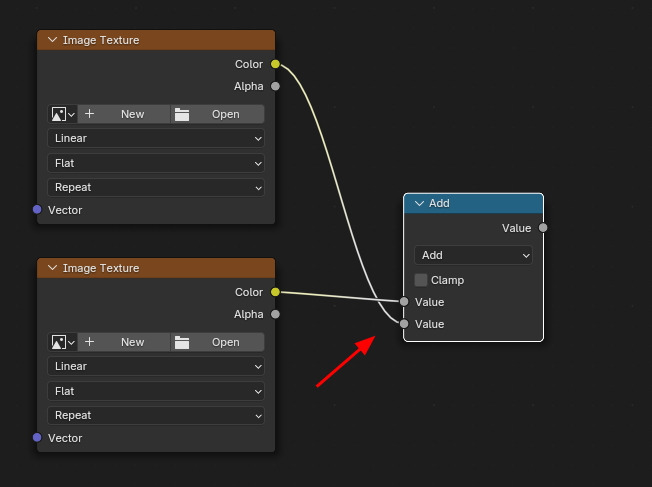
Task: Collapse the top Image Texture node
Action: point(52,40)
